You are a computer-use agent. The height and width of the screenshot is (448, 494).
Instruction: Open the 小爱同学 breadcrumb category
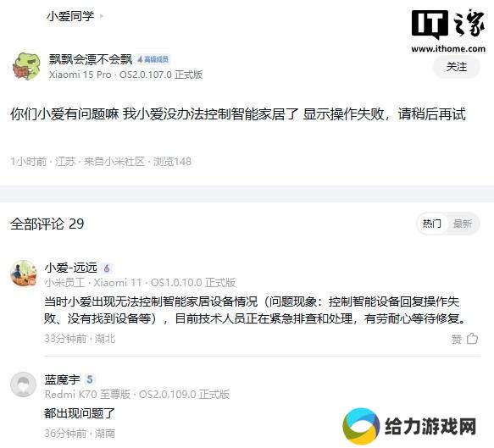pos(70,16)
